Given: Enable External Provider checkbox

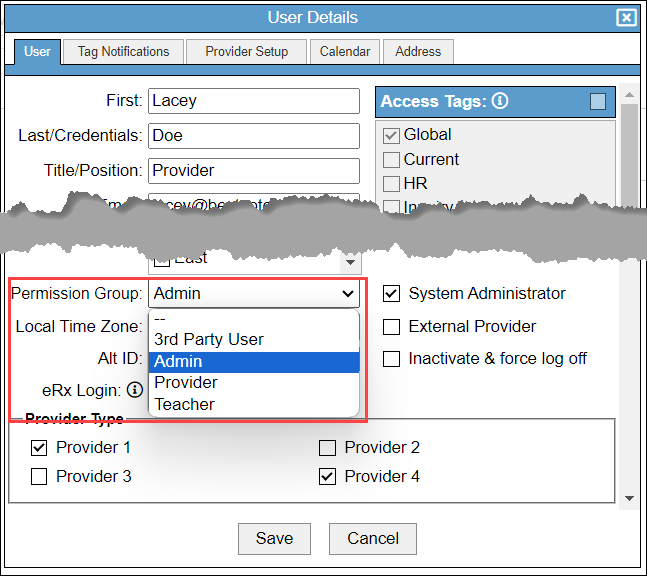Looking at the screenshot, I should click(391, 326).
